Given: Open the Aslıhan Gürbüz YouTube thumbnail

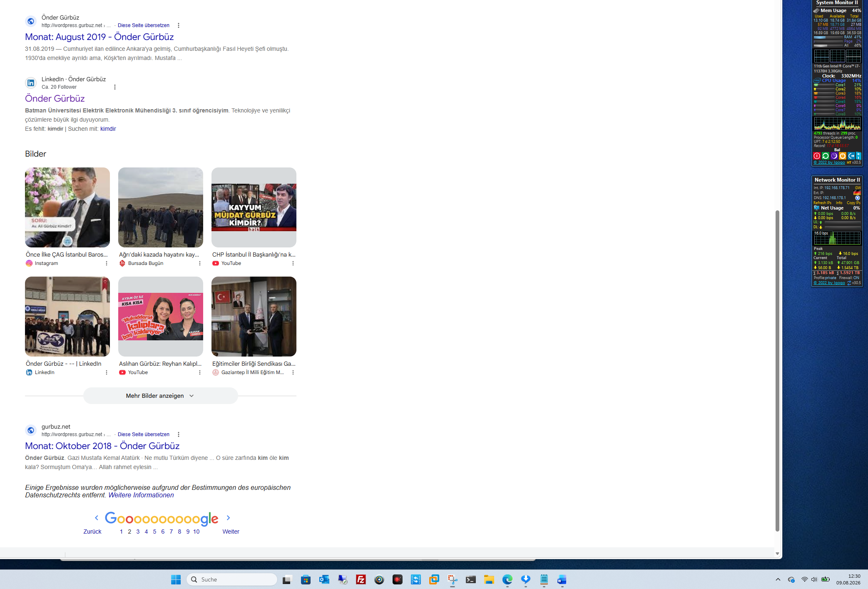Looking at the screenshot, I should (161, 317).
